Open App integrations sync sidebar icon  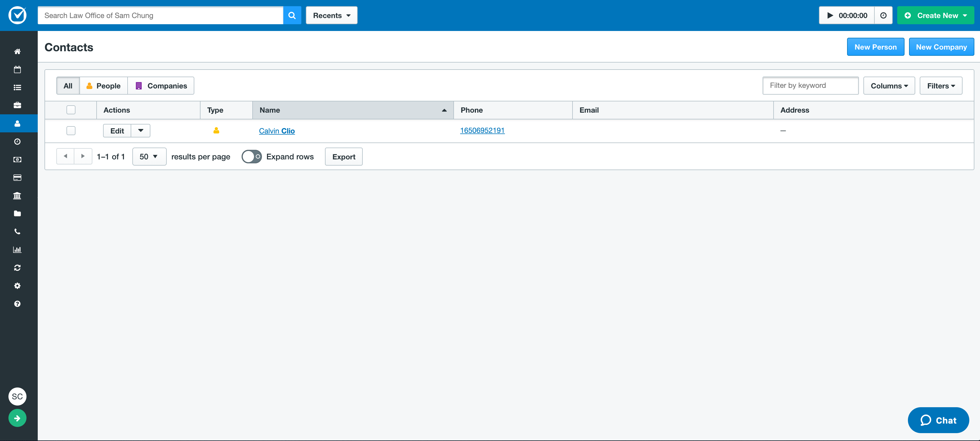pos(17,268)
